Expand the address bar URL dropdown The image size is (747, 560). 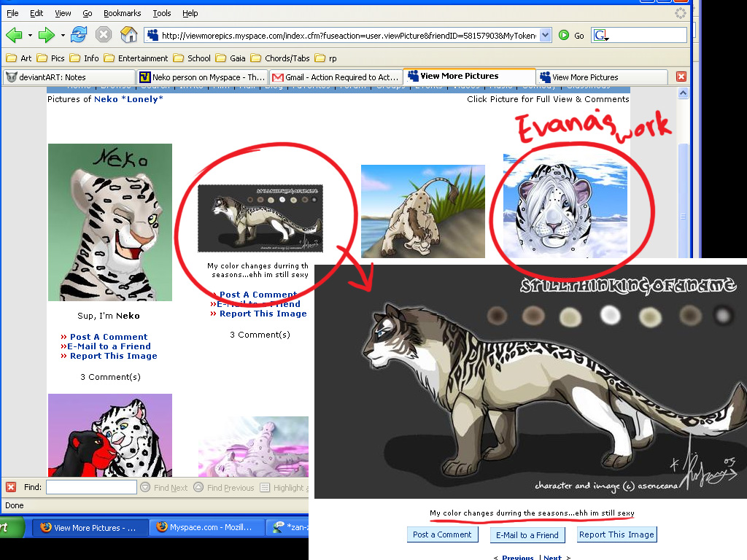[x=546, y=35]
